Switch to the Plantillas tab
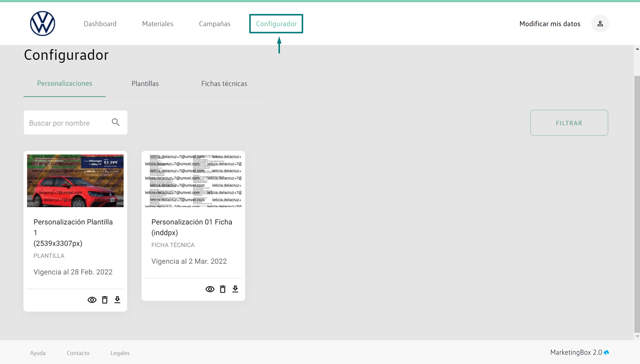Image resolution: width=640 pixels, height=364 pixels. [x=145, y=84]
